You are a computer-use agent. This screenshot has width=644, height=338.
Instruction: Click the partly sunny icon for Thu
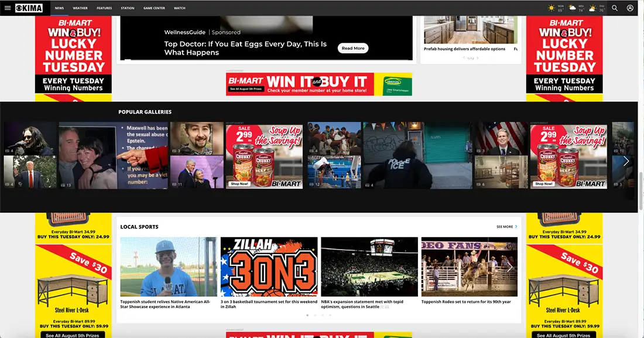(x=592, y=8)
